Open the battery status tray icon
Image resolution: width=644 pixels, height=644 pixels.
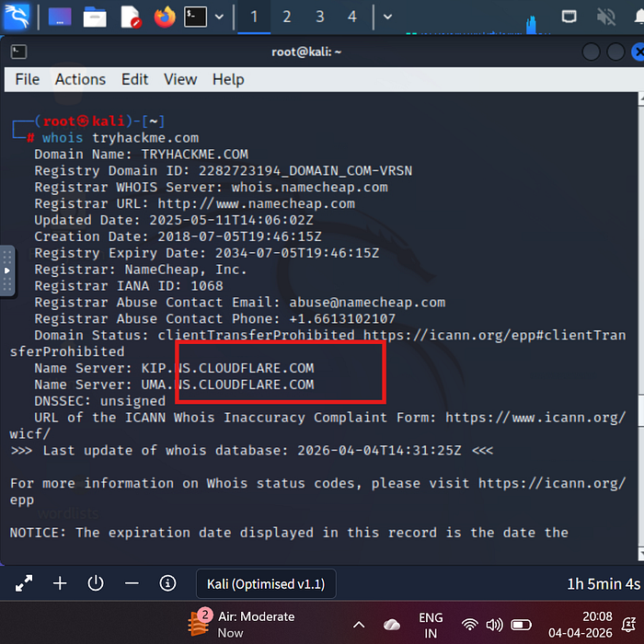pyautogui.click(x=521, y=625)
